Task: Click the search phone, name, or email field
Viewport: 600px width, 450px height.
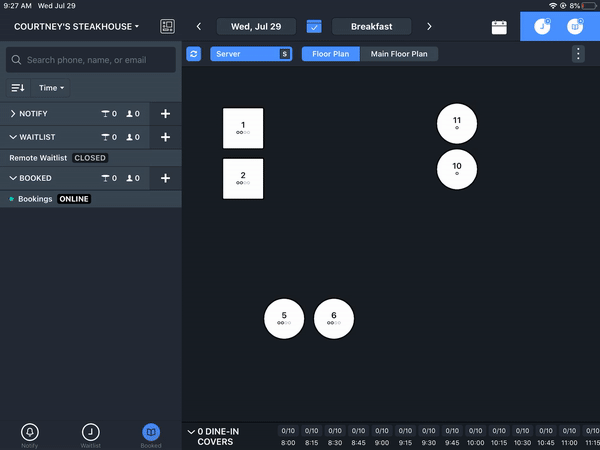Action: pos(91,60)
